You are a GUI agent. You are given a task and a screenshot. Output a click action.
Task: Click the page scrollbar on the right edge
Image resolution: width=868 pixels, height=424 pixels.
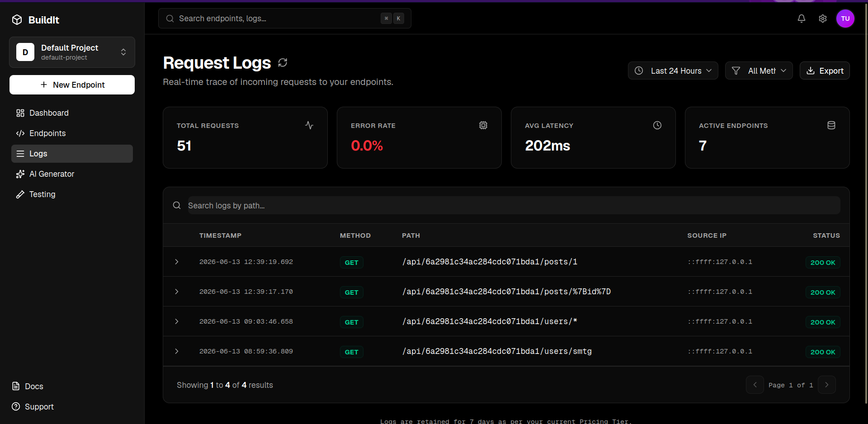click(866, 203)
